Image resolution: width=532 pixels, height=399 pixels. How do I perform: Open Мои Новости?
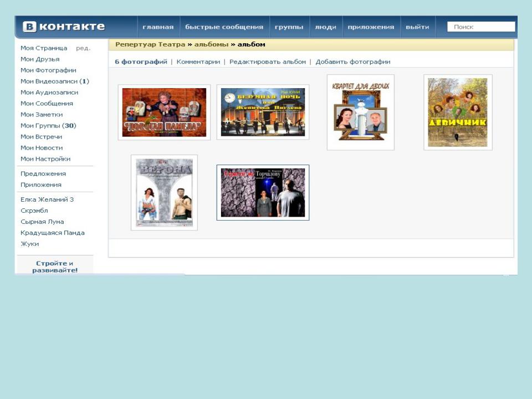pos(42,148)
